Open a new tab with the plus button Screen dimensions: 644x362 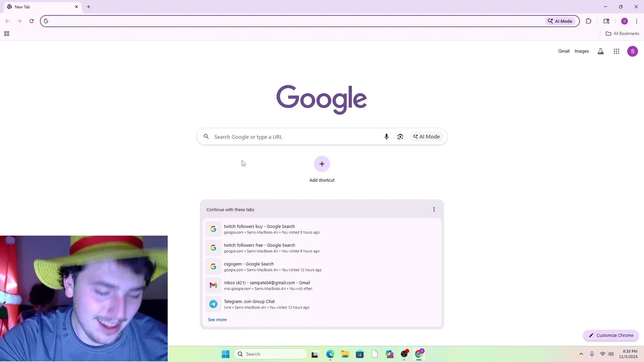pyautogui.click(x=89, y=7)
